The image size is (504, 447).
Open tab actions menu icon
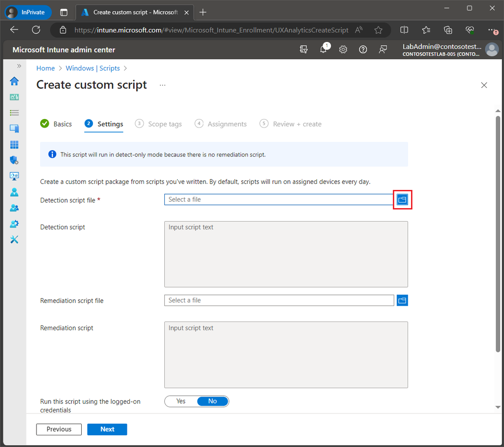click(x=63, y=12)
